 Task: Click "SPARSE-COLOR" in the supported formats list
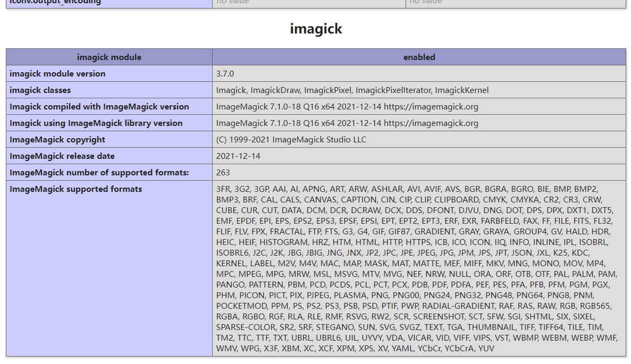[x=245, y=327]
